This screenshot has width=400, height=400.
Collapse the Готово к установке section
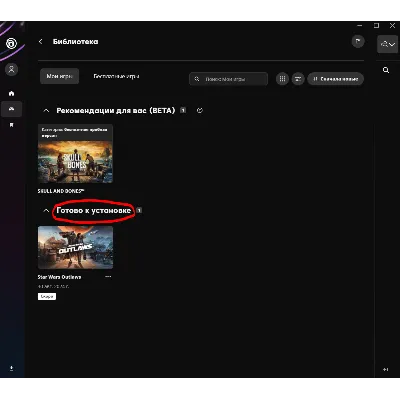46,211
